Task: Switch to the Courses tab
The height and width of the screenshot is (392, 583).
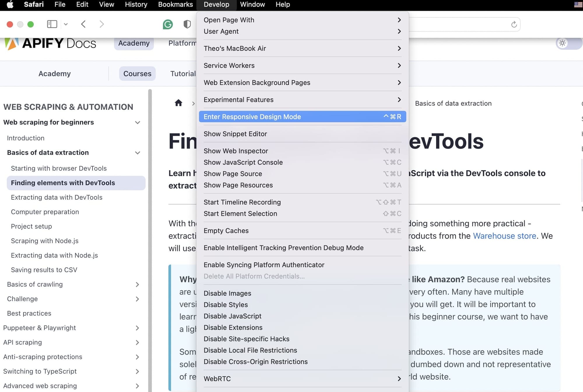Action: pyautogui.click(x=137, y=73)
